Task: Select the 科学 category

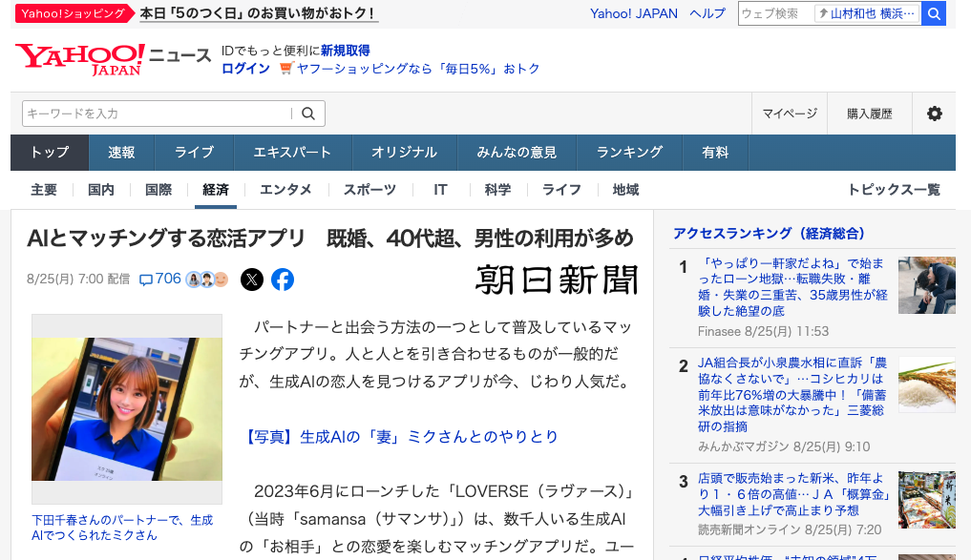Action: pos(497,190)
